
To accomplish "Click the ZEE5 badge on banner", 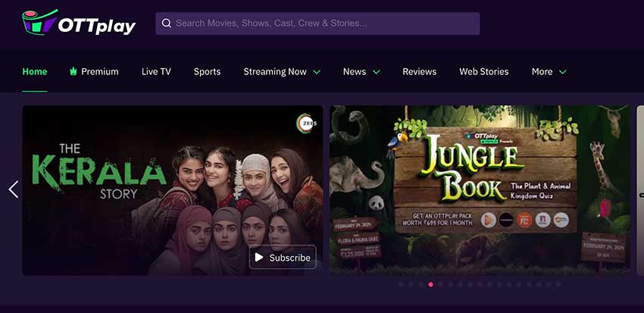I will coord(305,123).
